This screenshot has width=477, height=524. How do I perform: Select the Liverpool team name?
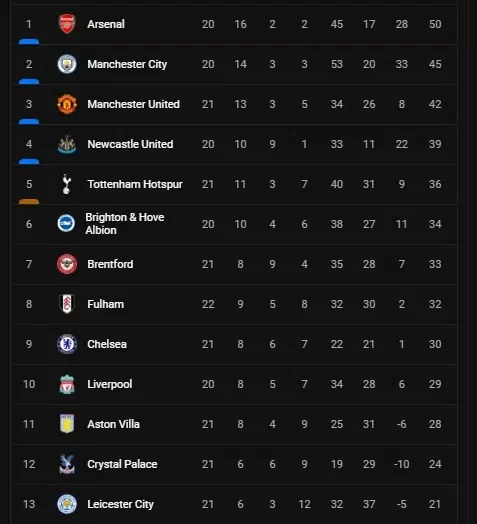(110, 384)
